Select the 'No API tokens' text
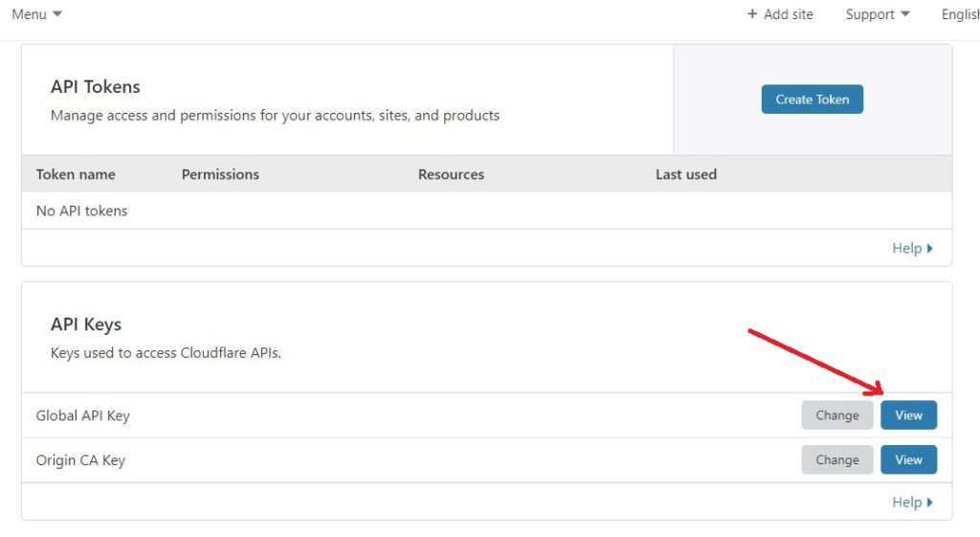This screenshot has height=537, width=980. click(82, 211)
